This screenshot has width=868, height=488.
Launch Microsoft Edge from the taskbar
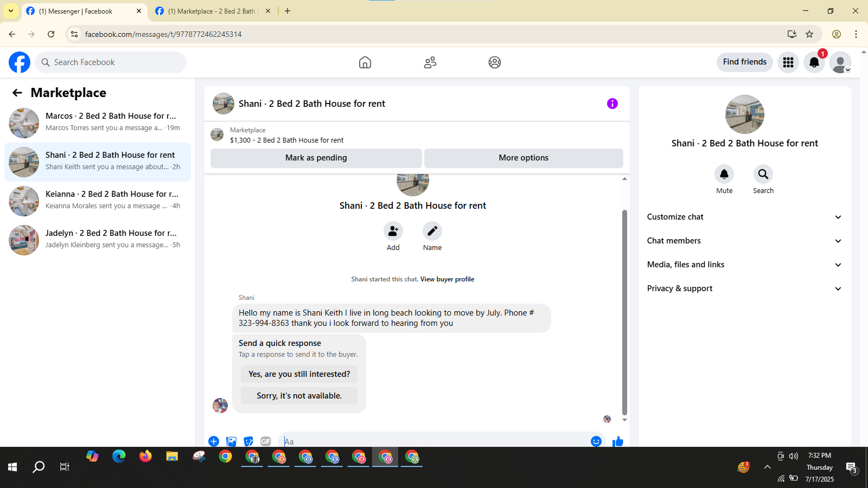point(119,457)
